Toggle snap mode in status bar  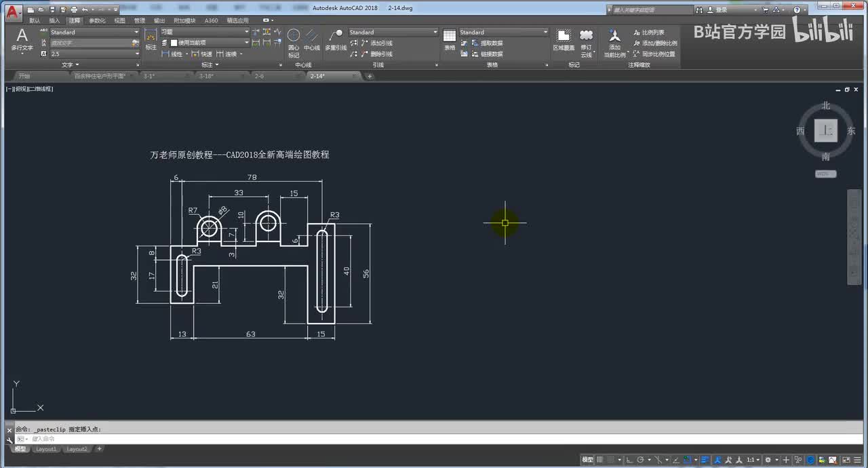click(611, 459)
